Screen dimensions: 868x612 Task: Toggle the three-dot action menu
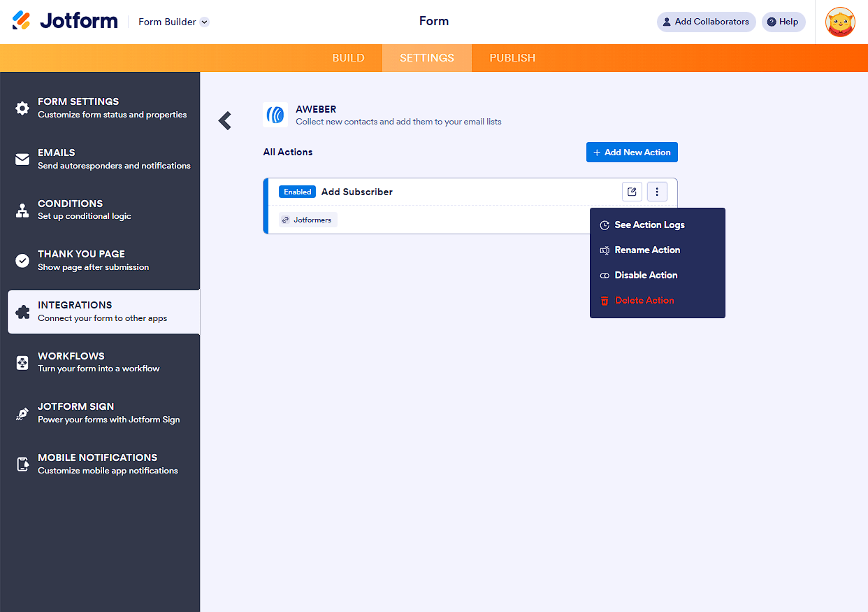tap(657, 192)
